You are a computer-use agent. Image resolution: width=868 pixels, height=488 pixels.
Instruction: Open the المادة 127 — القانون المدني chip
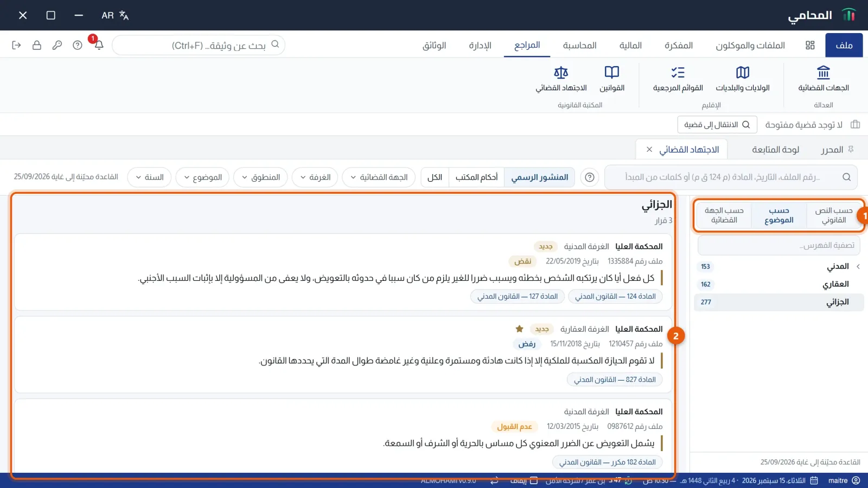click(518, 296)
